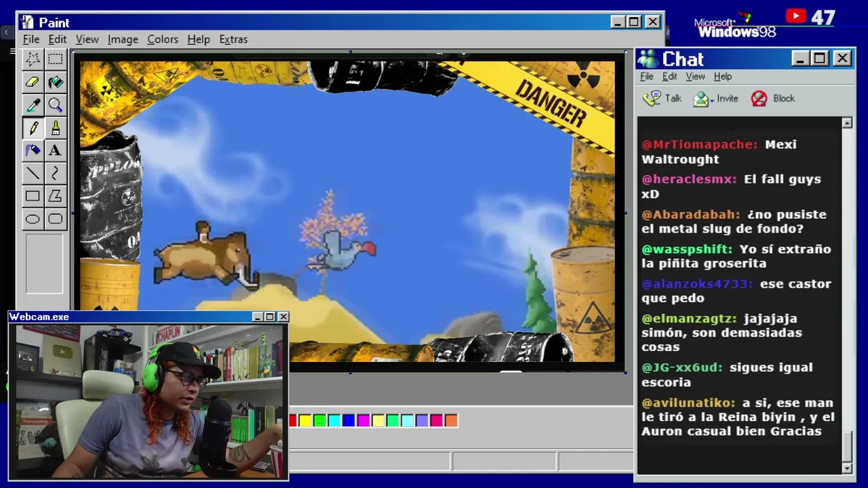Choose the Brush tool in Paint
This screenshot has height=488, width=868.
click(56, 127)
